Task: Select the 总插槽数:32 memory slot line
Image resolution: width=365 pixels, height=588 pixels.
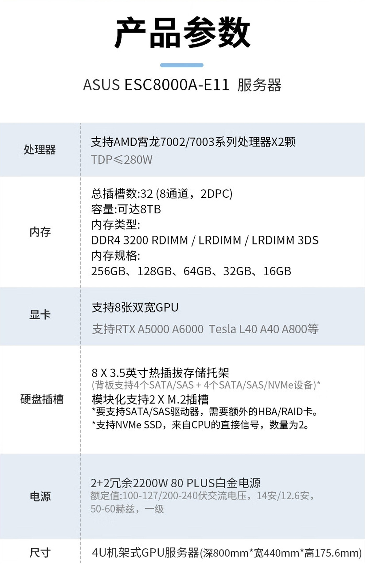Action: [162, 194]
